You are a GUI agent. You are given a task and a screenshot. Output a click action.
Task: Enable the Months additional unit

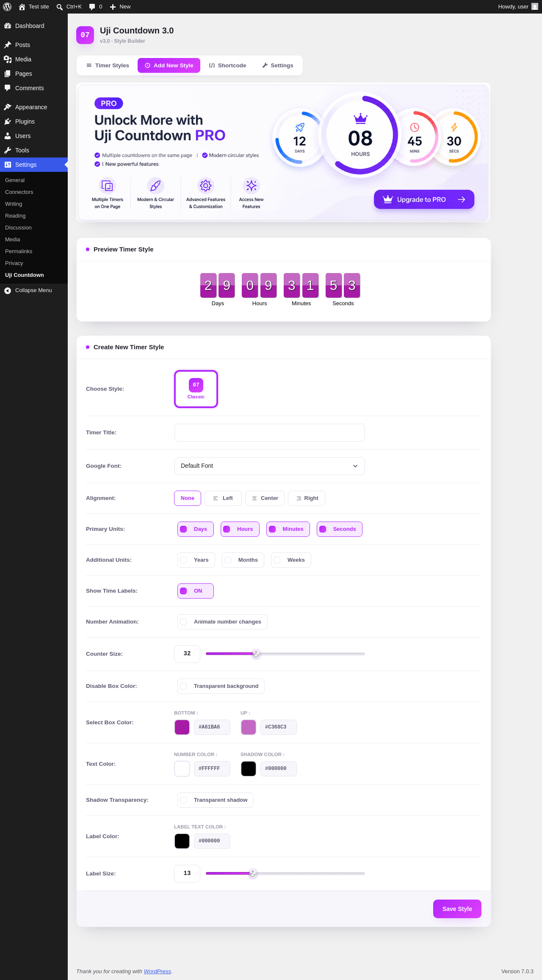point(243,560)
